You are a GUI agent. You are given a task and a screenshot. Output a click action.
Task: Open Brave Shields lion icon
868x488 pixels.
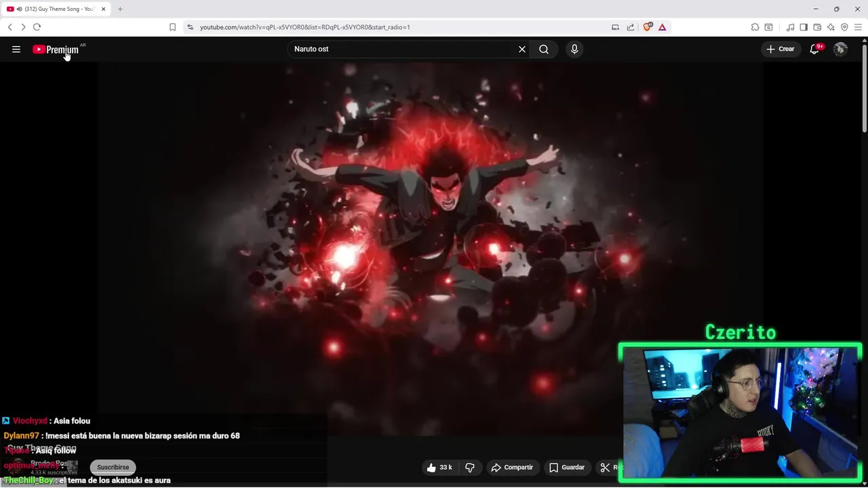647,27
